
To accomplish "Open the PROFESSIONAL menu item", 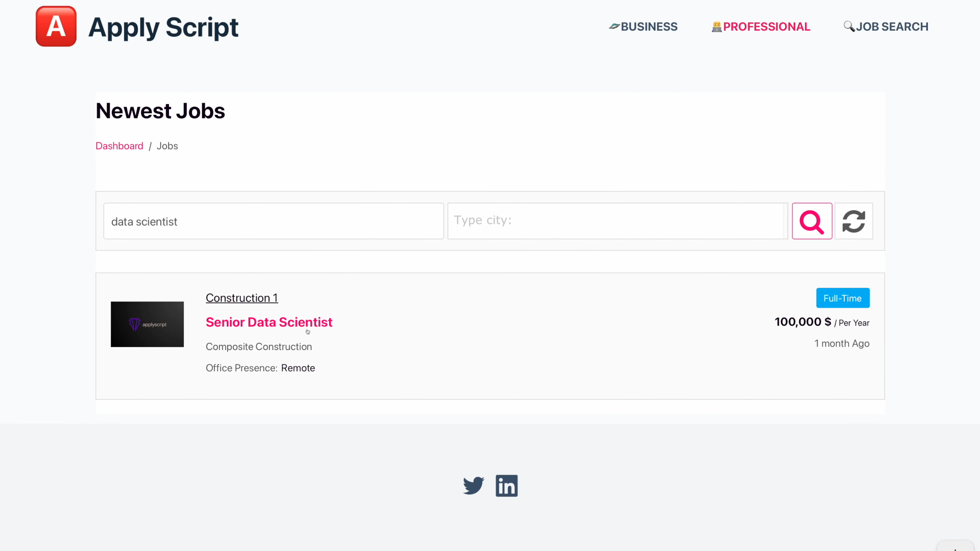I will click(761, 27).
